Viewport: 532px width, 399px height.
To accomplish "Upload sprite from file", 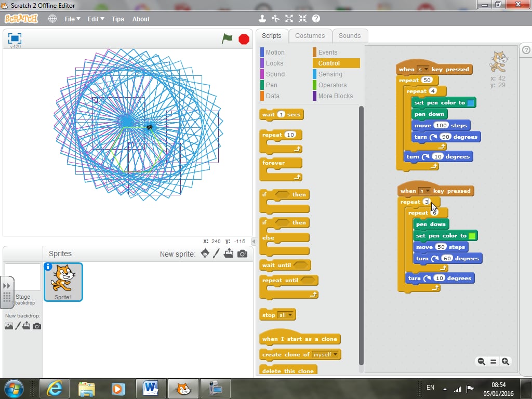I will click(x=229, y=254).
